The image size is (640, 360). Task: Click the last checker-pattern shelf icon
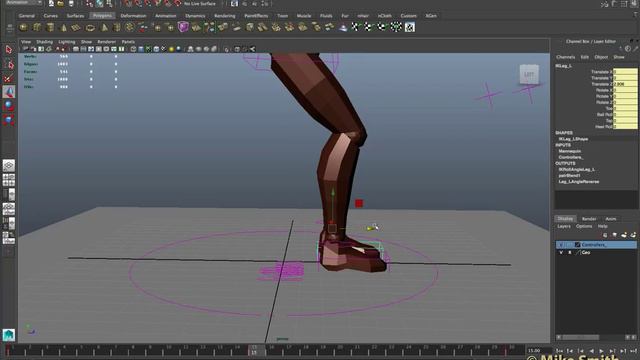pos(409,27)
